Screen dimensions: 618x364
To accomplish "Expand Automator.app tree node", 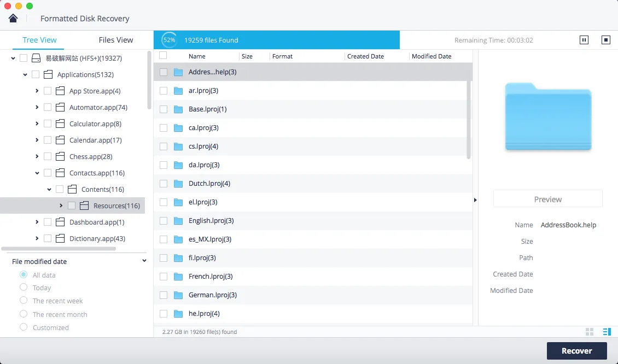I will (37, 108).
